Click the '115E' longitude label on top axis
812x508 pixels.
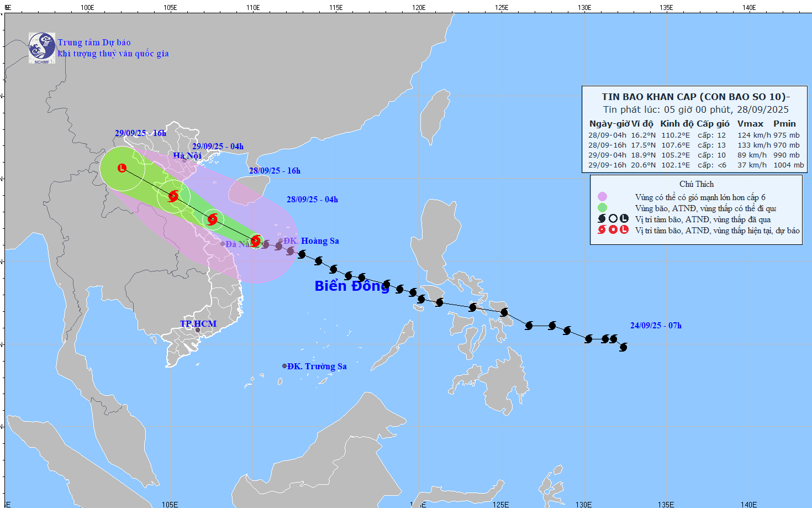pyautogui.click(x=336, y=7)
